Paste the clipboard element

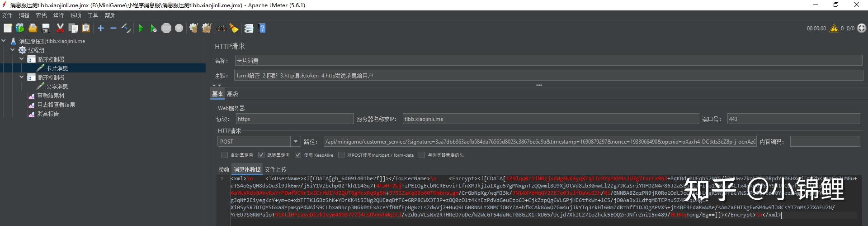point(86,28)
